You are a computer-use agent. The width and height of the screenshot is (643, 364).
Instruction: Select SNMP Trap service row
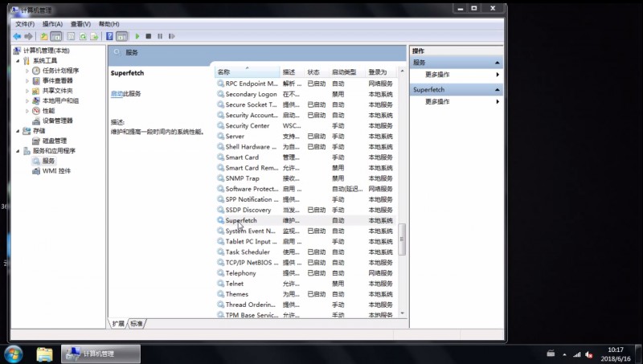coord(305,178)
